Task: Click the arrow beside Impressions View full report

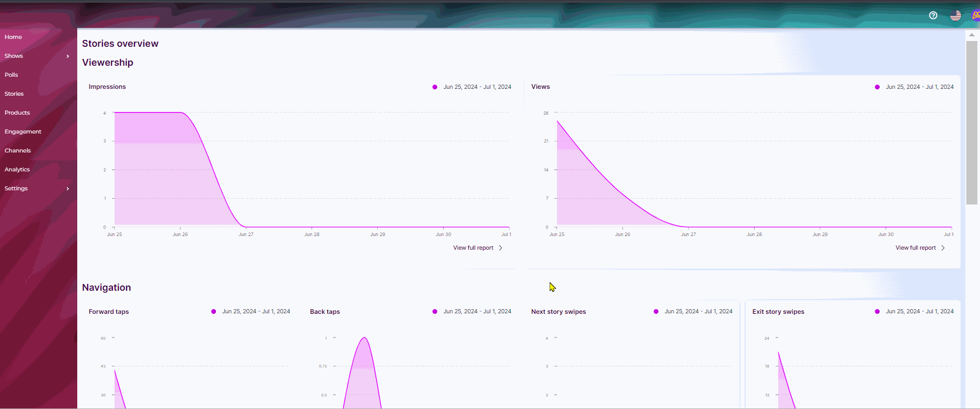Action: (501, 248)
